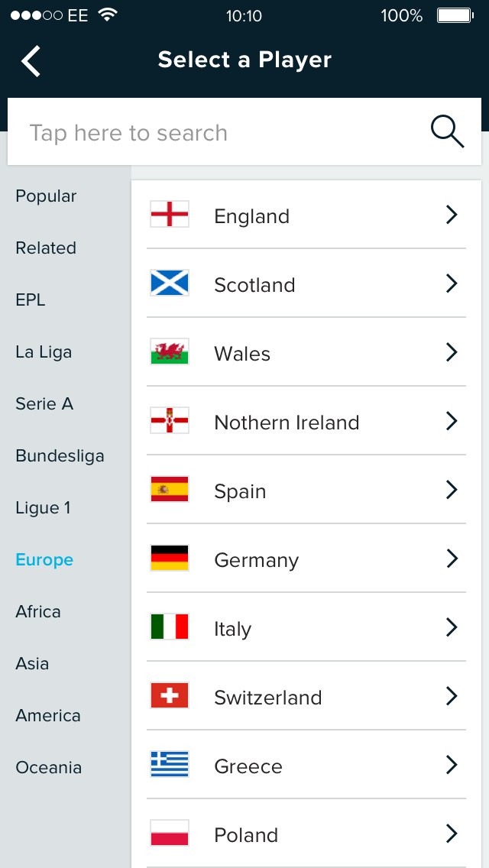Open the La Liga category
This screenshot has width=489, height=868.
click(x=44, y=352)
